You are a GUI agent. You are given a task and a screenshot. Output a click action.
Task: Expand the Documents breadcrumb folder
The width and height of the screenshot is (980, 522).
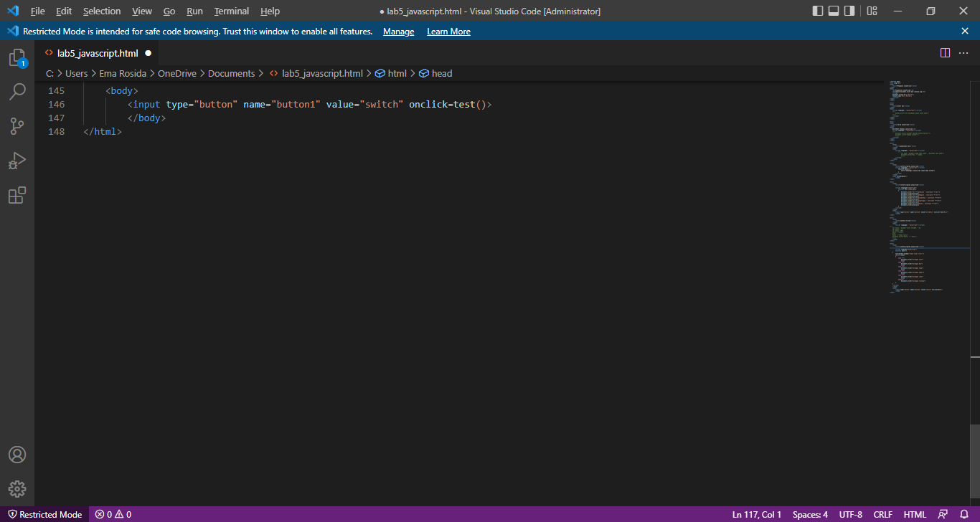pos(231,73)
